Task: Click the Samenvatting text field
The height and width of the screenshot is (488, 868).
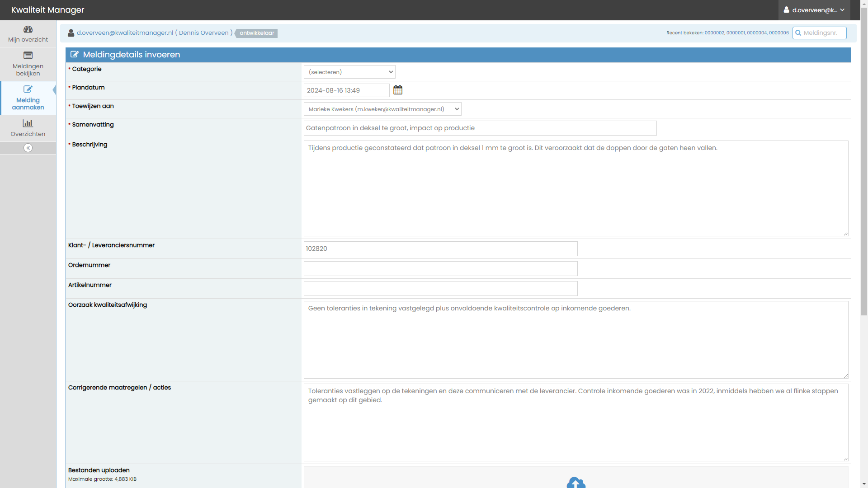Action: pos(480,128)
